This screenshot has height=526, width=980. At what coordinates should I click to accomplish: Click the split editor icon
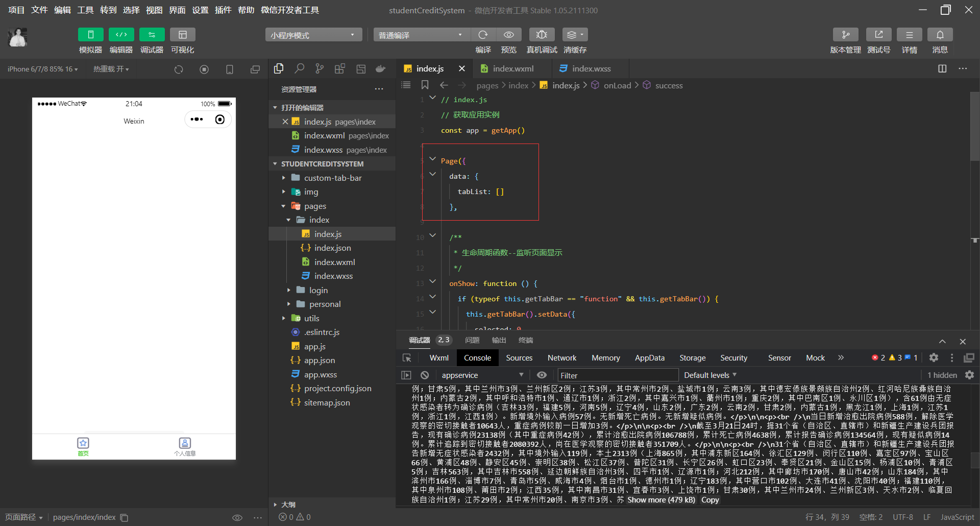[942, 68]
